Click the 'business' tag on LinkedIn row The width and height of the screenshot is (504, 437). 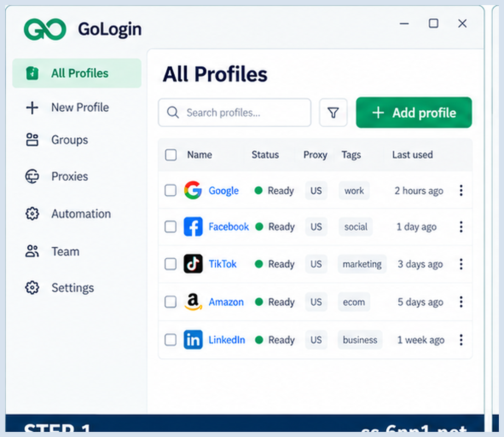(x=360, y=340)
